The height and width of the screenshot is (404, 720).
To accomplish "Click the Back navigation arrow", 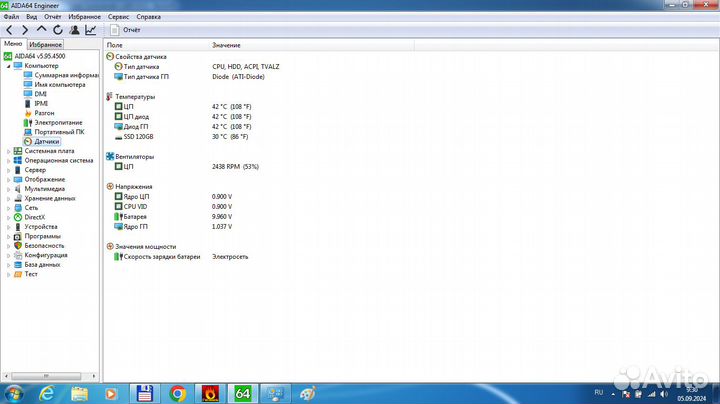I will 9,30.
